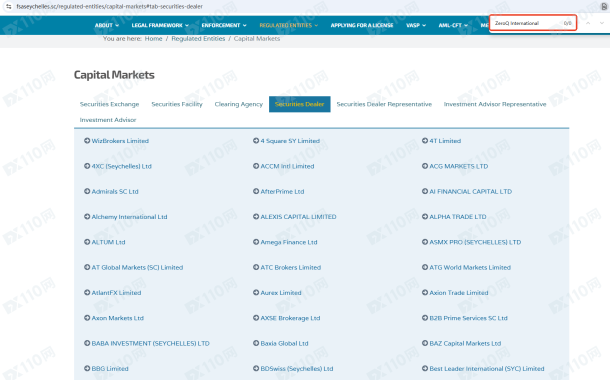
Task: Open the B2B Prime Services SC Ltd entry
Action: point(468,318)
